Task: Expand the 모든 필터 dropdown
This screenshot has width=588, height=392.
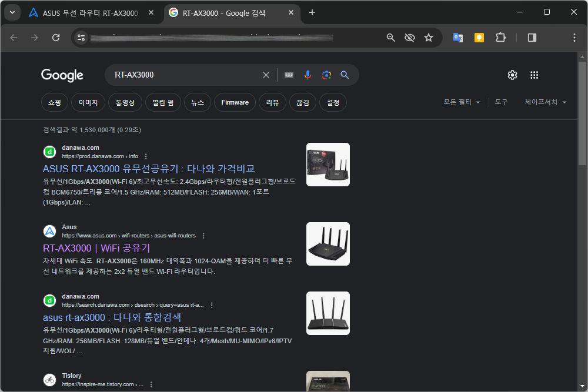Action: (462, 102)
